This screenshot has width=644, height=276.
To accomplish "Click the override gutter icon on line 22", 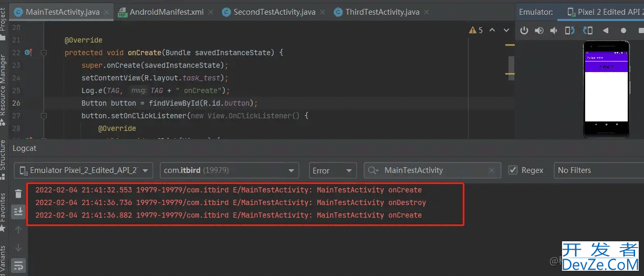I will click(x=28, y=53).
